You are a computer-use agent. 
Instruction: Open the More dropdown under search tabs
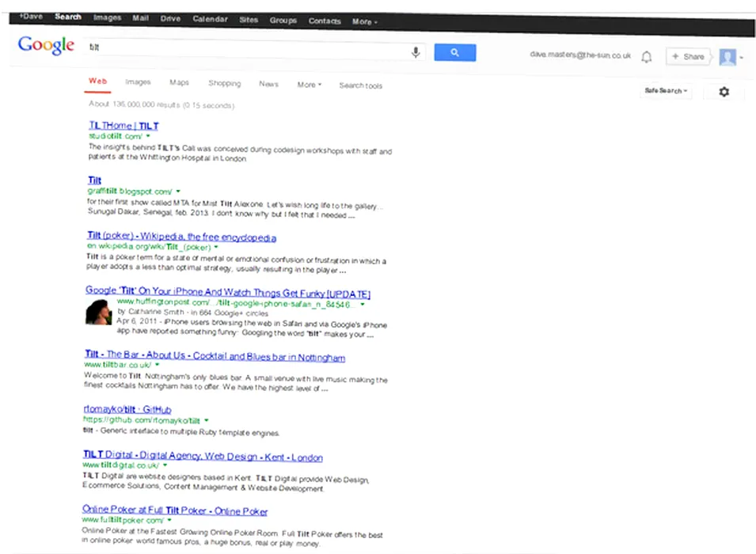tap(309, 85)
